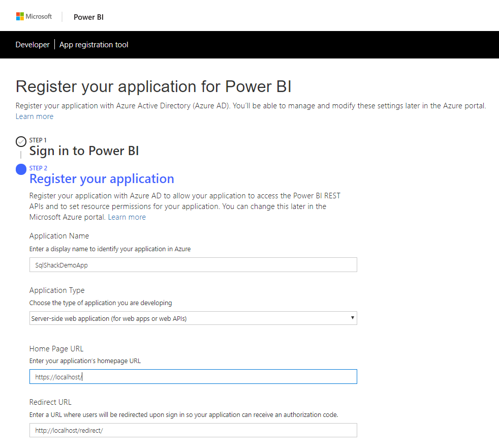
Task: Click the Redirect URL label
Action: [50, 402]
